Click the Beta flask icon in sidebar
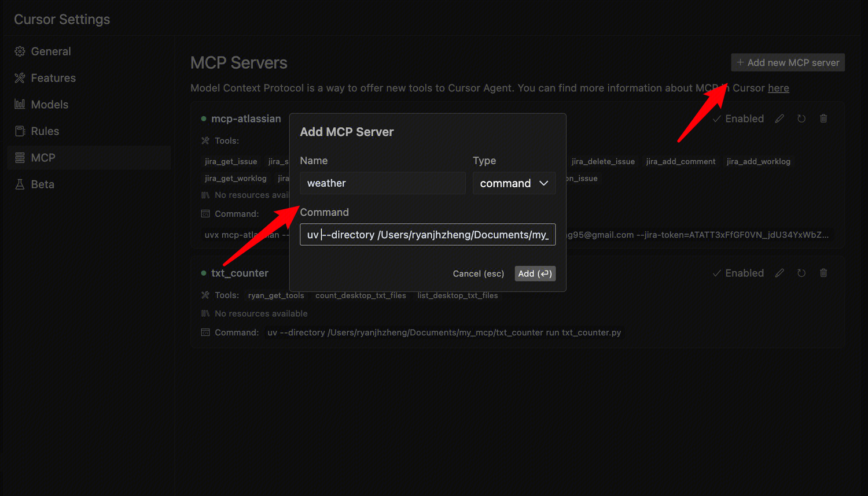Image resolution: width=868 pixels, height=496 pixels. coord(20,184)
